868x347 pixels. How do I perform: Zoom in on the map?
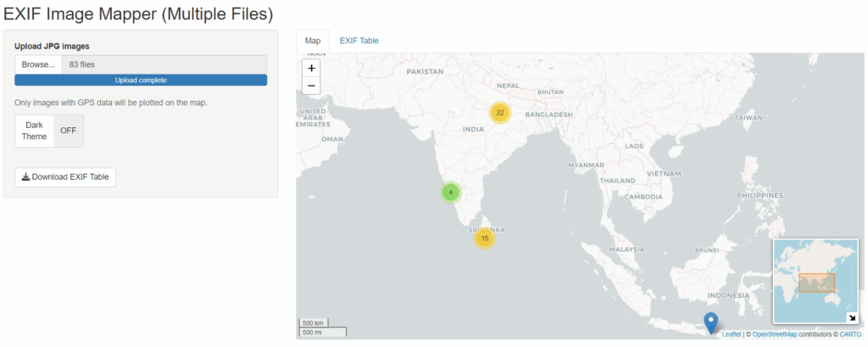[311, 68]
